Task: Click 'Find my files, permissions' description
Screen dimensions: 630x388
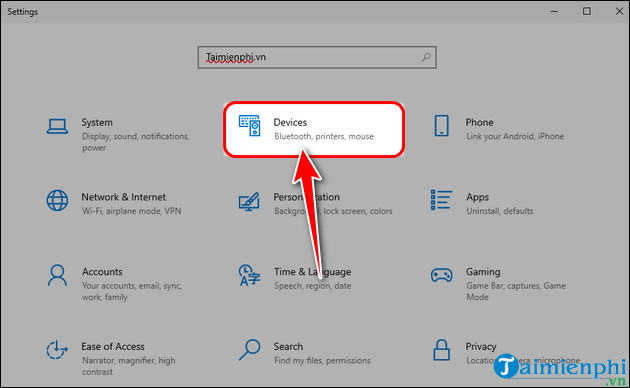Action: pos(322,361)
